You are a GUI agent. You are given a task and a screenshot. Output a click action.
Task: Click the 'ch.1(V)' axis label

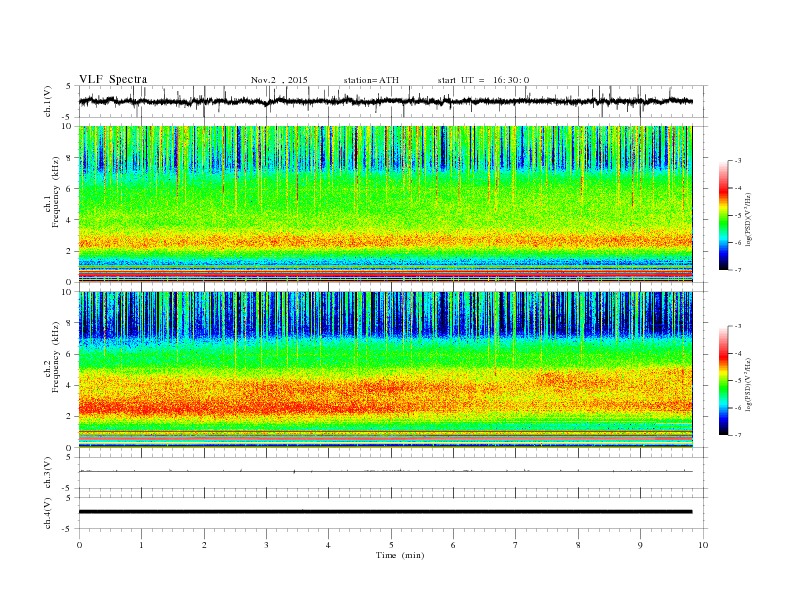click(x=47, y=102)
